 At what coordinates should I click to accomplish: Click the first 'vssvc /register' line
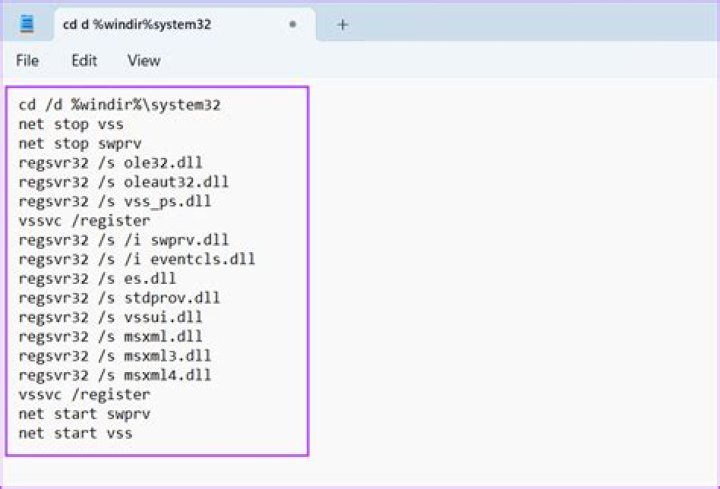84,221
